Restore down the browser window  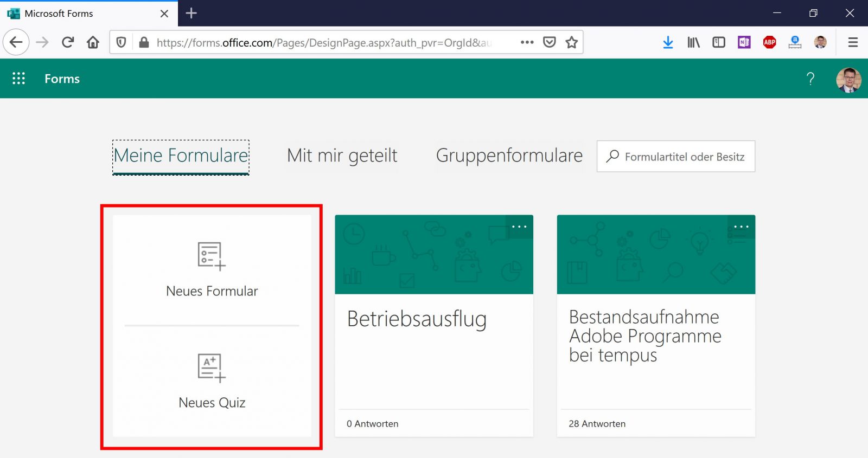pos(813,13)
